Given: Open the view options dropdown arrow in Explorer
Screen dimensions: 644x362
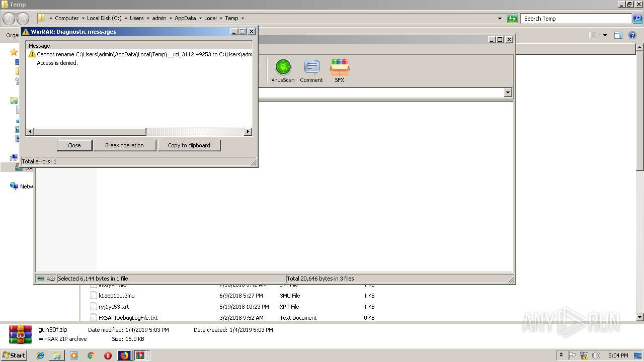Looking at the screenshot, I should click(x=605, y=35).
